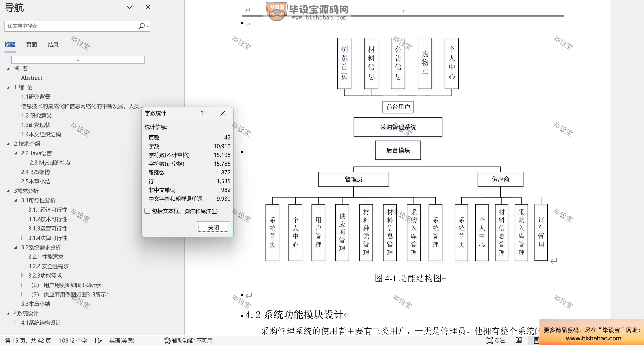Collapse the 2.2 Java语言 heading
Viewport: 644px width, 345px height.
tap(15, 153)
